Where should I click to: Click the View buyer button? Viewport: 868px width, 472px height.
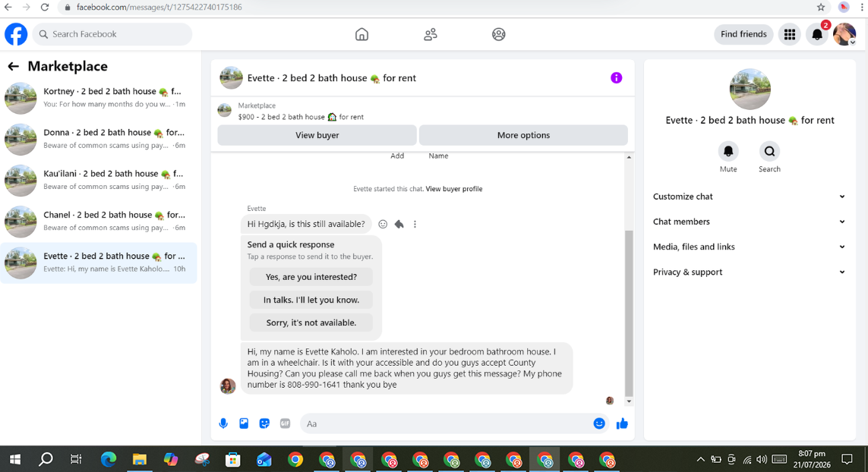point(317,135)
